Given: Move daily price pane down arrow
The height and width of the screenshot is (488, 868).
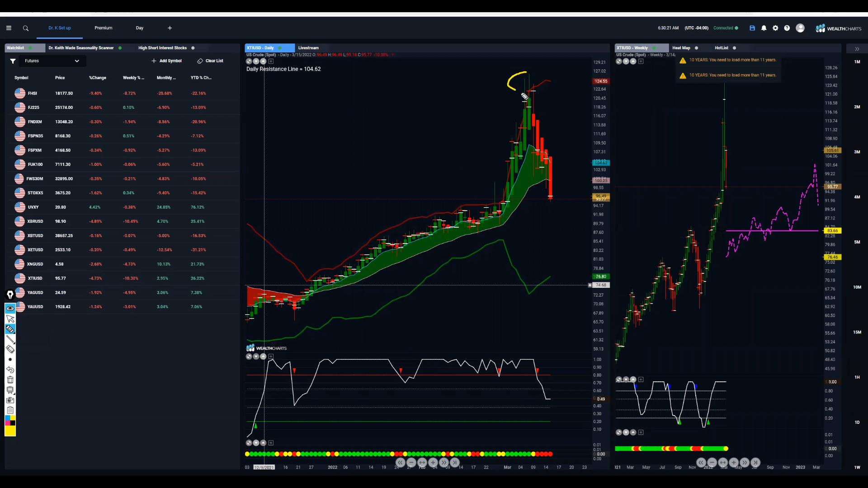Looking at the screenshot, I should pos(256,61).
